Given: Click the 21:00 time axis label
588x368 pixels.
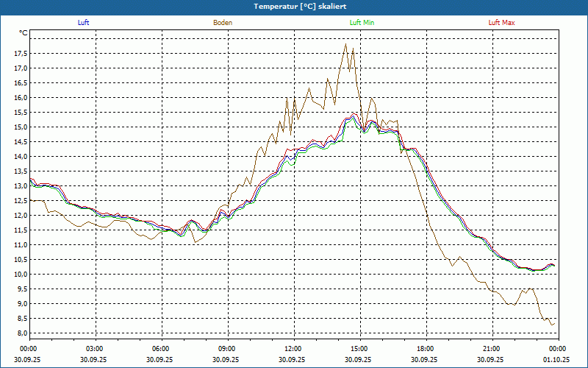Looking at the screenshot, I should [491, 349].
